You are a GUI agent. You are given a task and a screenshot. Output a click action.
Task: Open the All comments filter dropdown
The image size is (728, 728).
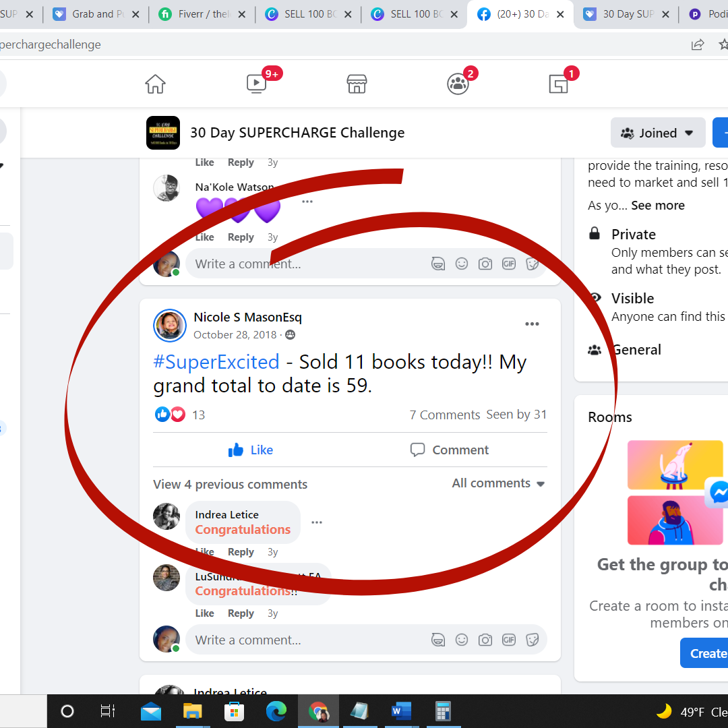498,483
